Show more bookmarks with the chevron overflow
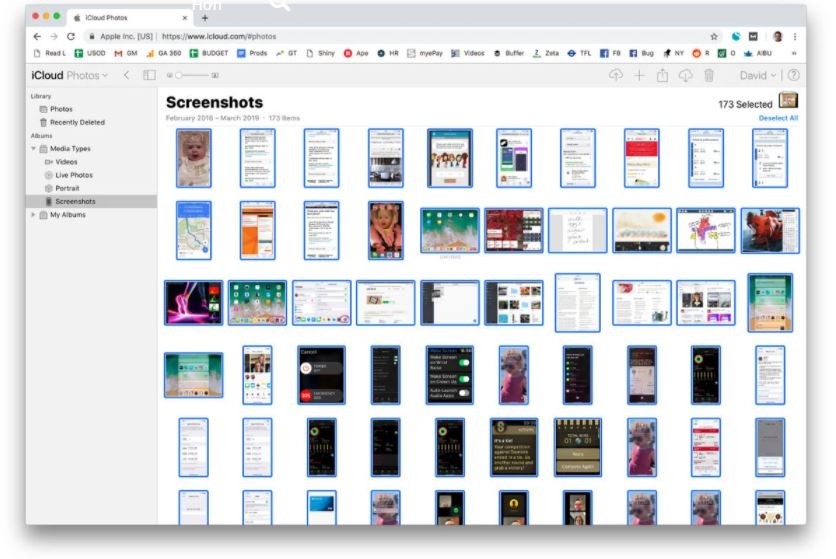 (794, 53)
